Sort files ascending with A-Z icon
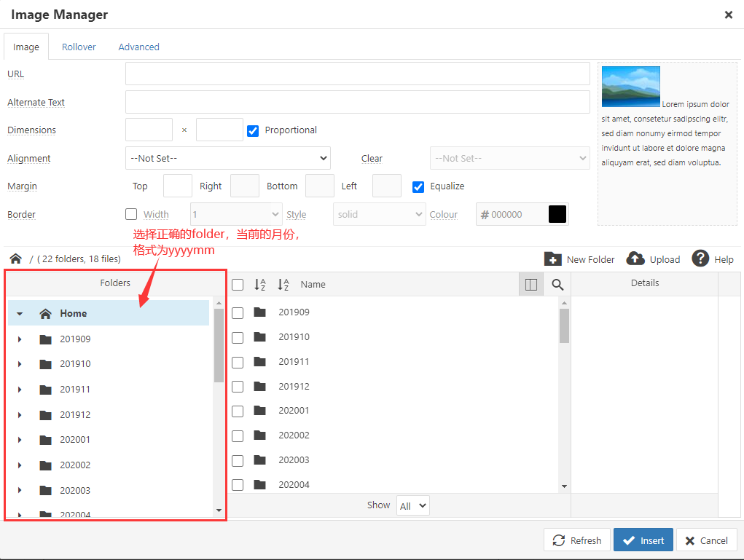This screenshot has height=560, width=744. [260, 285]
